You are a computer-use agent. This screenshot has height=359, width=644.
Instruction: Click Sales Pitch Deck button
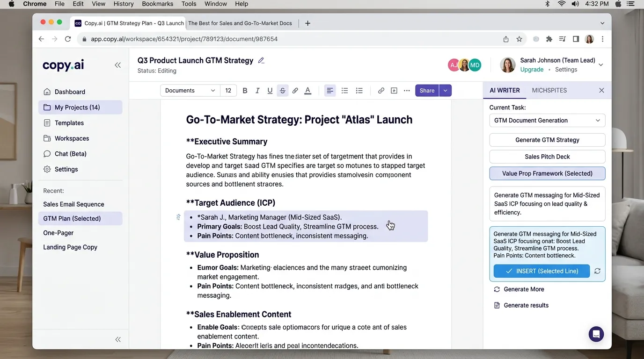(547, 157)
